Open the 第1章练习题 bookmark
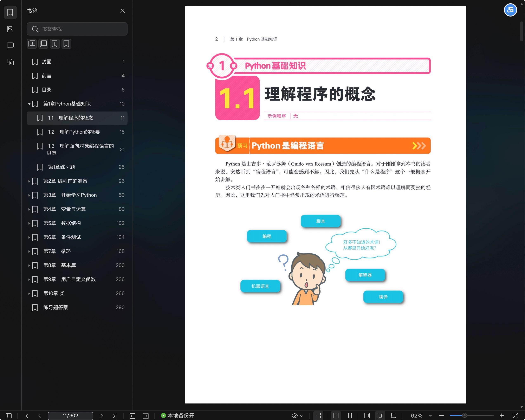 (77, 167)
